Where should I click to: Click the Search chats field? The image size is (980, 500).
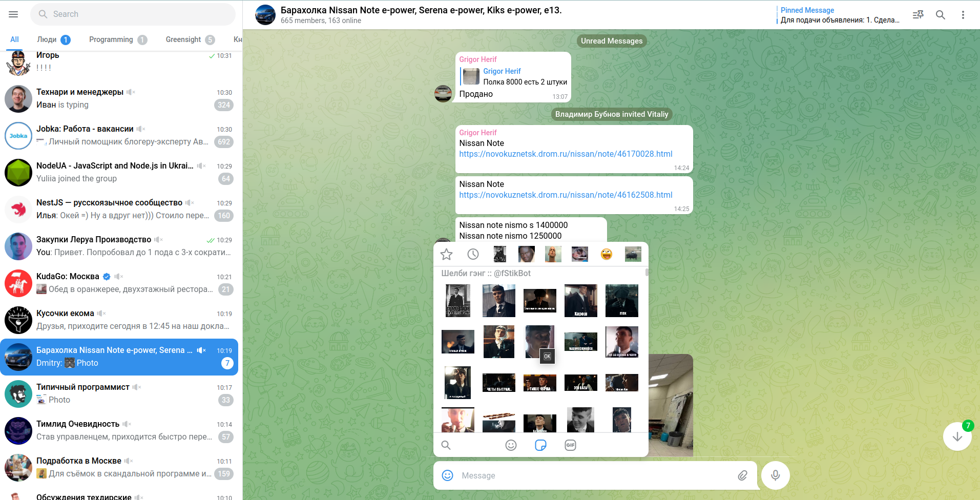click(x=133, y=14)
